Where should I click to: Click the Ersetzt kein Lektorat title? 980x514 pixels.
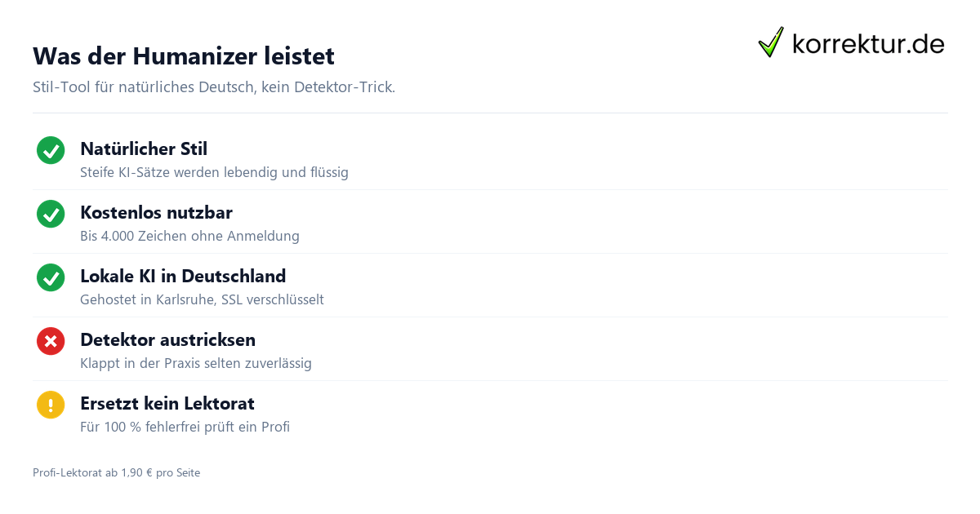pyautogui.click(x=167, y=404)
